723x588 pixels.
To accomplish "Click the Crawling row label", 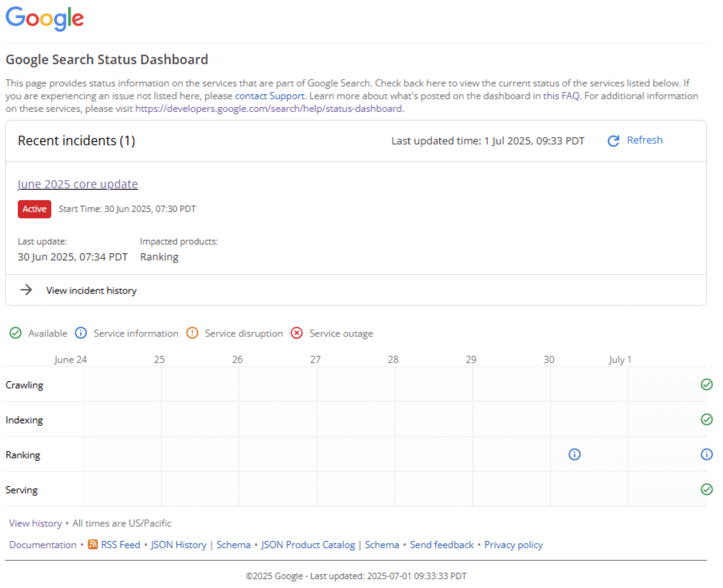I will (x=24, y=385).
